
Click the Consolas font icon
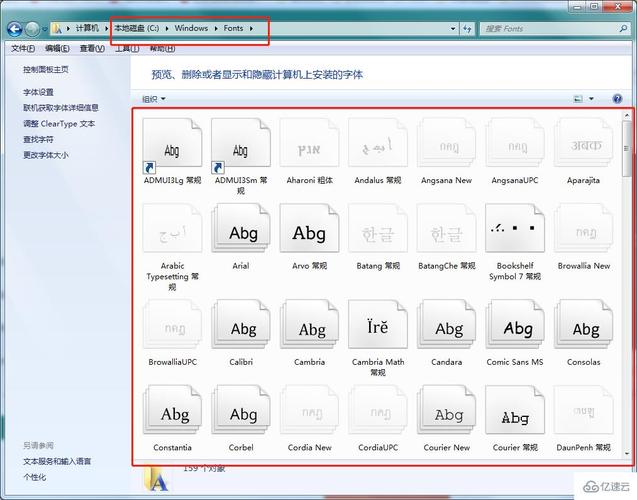pyautogui.click(x=584, y=328)
